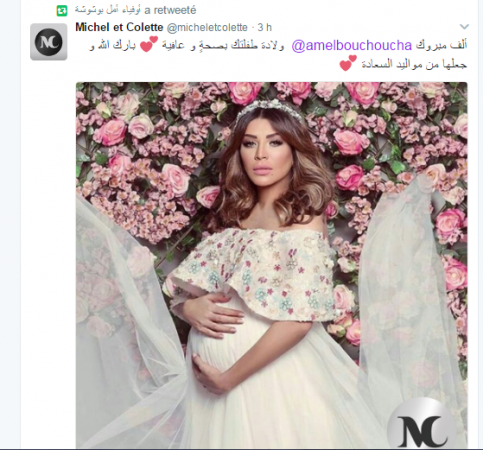This screenshot has width=483, height=450.
Task: Open the @amelbouchoucha mention link
Action: 352,46
